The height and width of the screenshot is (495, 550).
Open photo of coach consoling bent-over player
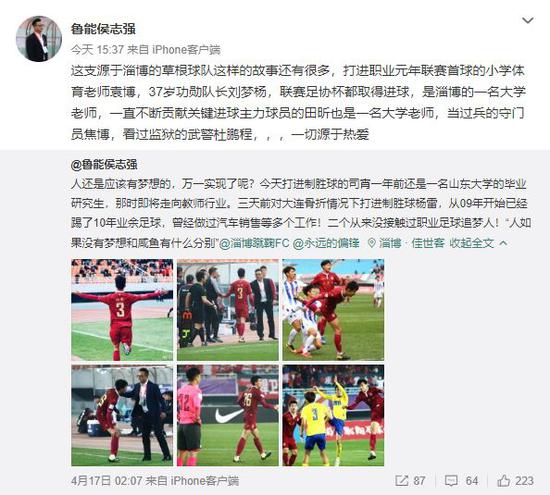[122, 415]
